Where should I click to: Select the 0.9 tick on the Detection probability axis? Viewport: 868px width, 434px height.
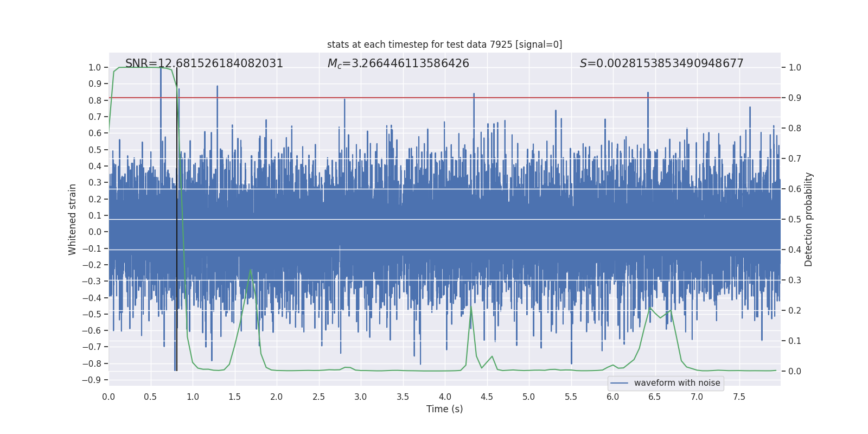click(x=795, y=98)
